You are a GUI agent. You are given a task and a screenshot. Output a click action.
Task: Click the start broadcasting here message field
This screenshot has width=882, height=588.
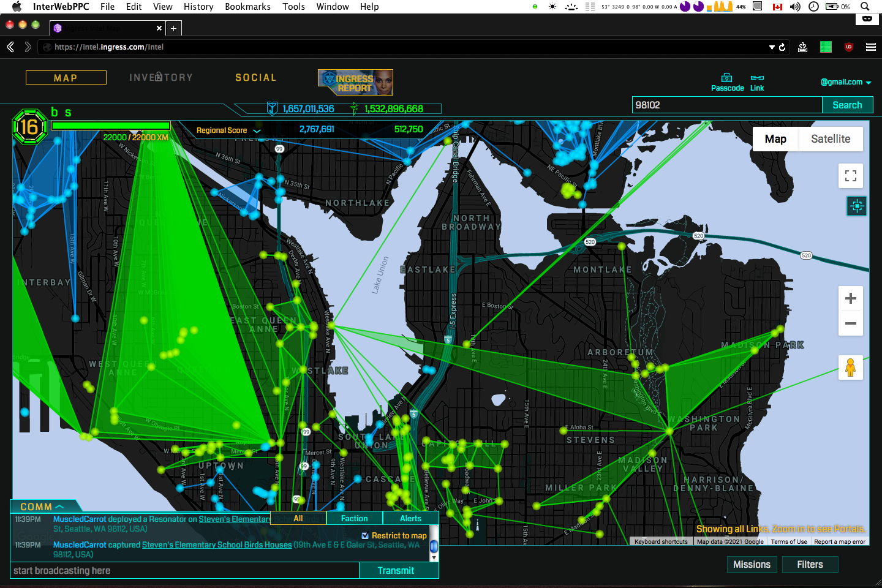tap(184, 570)
